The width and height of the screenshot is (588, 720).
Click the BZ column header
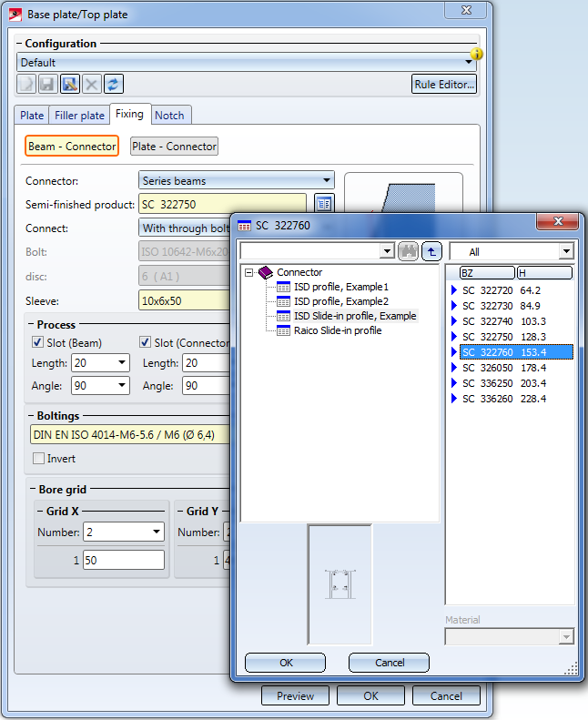[x=488, y=273]
